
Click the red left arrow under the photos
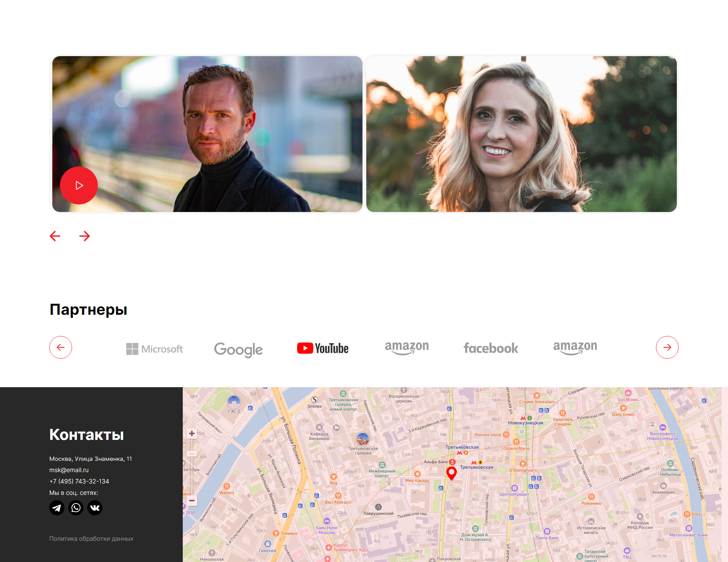(x=55, y=236)
